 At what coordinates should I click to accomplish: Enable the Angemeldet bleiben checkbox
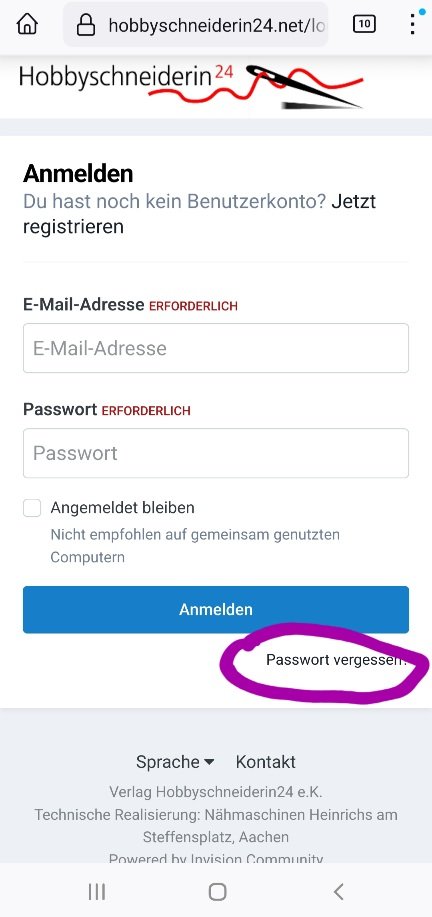32,508
